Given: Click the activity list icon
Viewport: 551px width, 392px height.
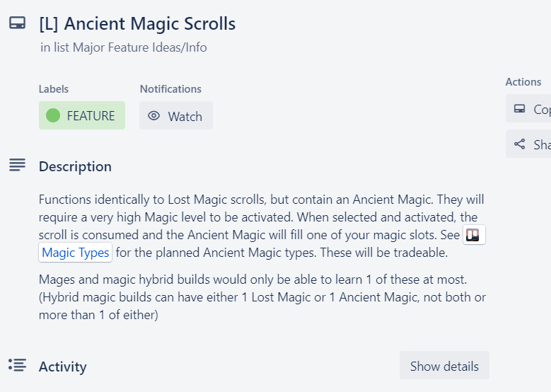Looking at the screenshot, I should (x=17, y=365).
